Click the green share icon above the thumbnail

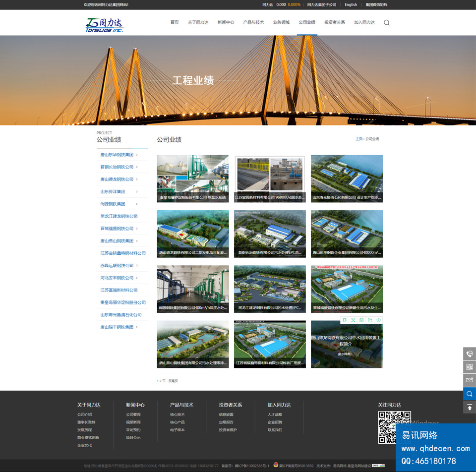[x=370, y=320]
